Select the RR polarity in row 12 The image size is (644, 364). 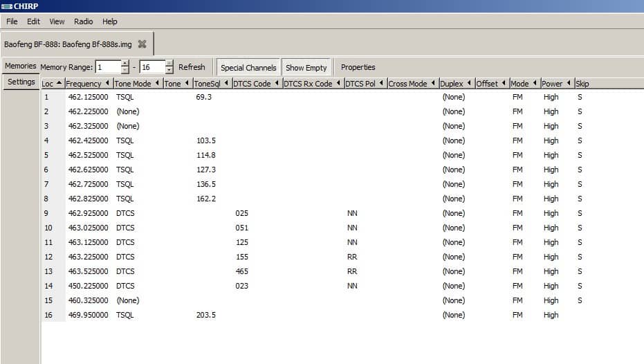352,257
